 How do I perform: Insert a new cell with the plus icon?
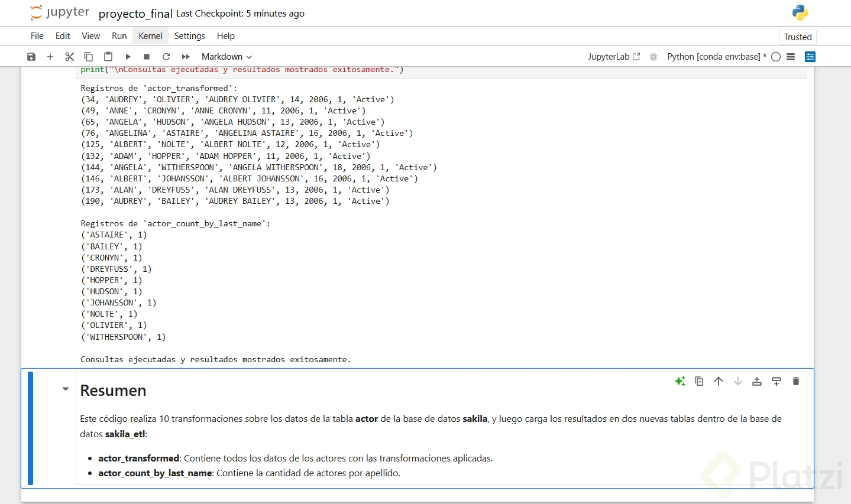50,57
